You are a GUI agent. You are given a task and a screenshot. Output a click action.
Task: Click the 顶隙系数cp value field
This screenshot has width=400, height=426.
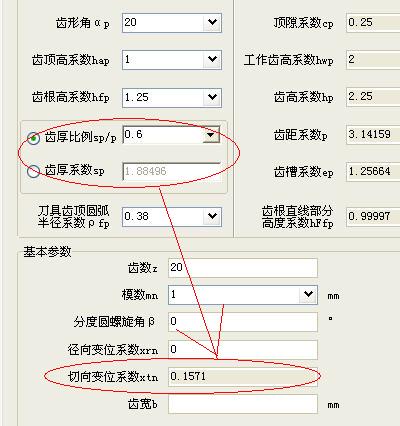coord(373,23)
